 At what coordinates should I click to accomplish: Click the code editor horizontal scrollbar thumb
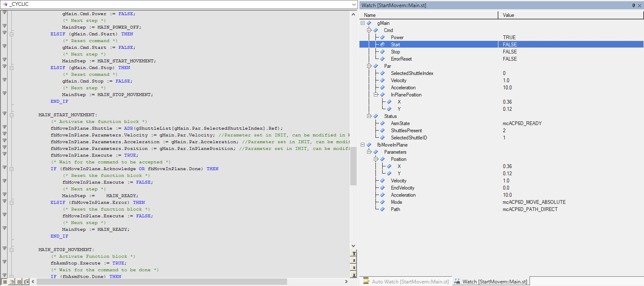click(162, 281)
